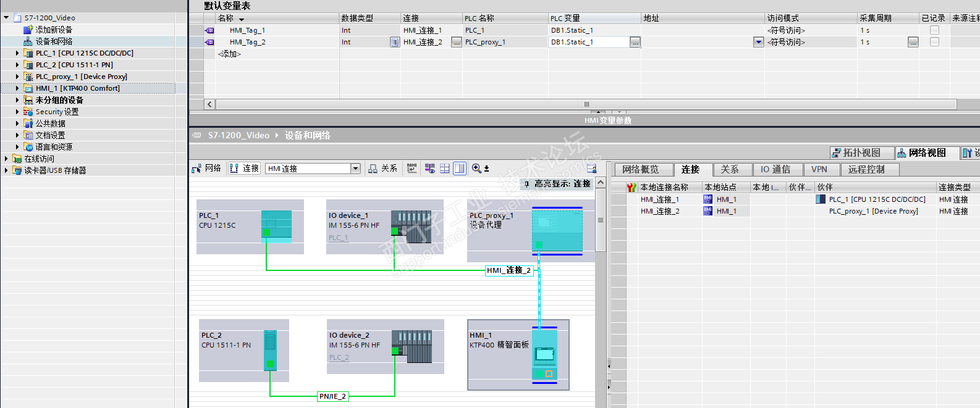Click the 名称 column header to sort
980x408 pixels.
(277, 19)
